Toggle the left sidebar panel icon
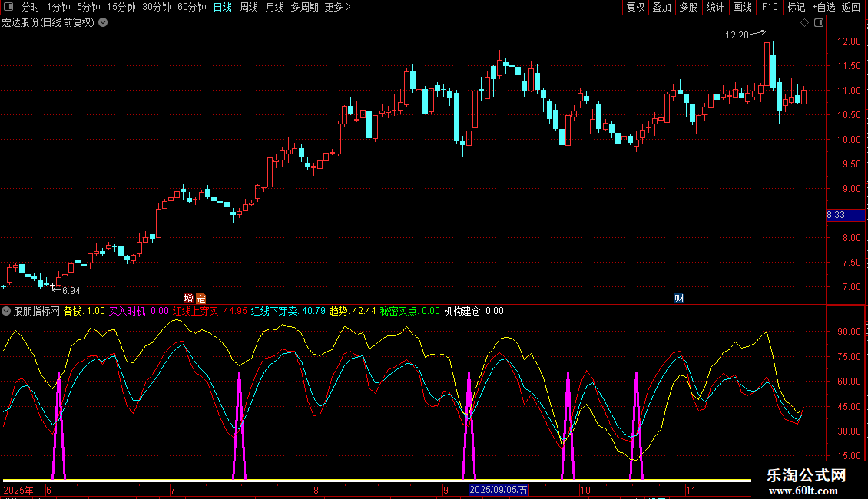 [8, 8]
